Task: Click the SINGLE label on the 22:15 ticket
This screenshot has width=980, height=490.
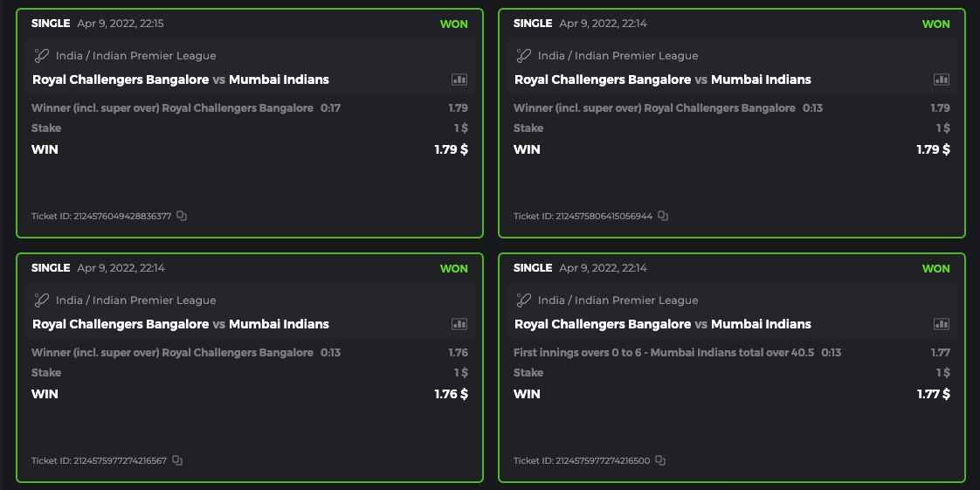Action: [51, 24]
